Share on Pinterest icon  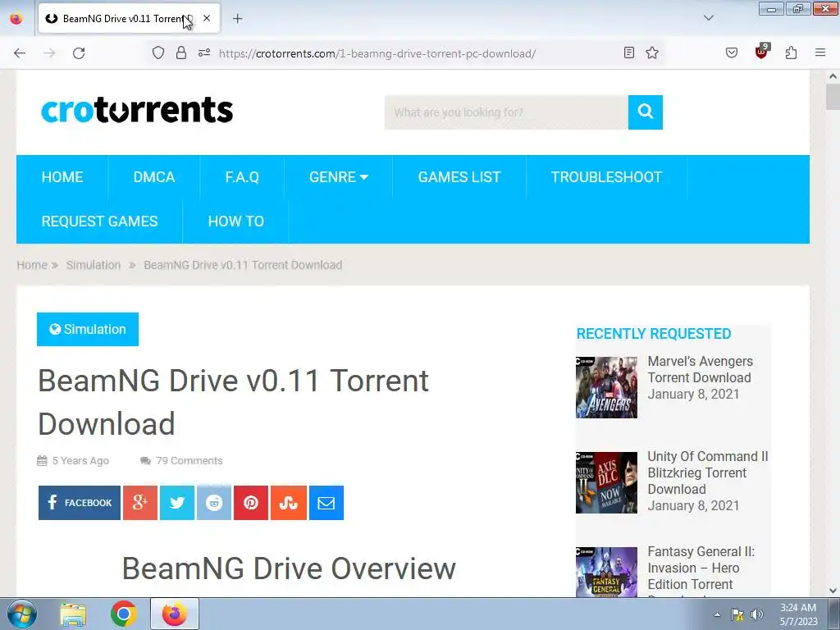click(251, 503)
